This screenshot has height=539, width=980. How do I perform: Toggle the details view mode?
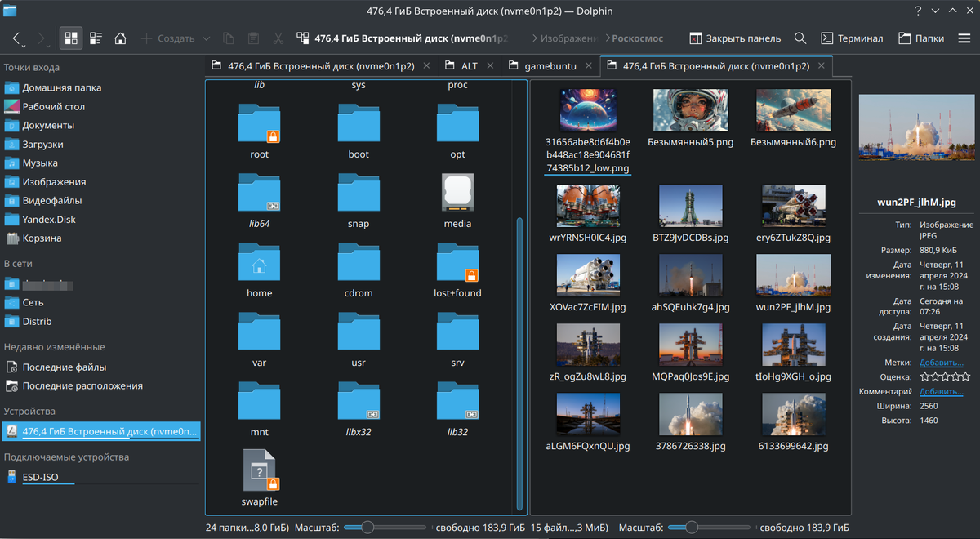(x=96, y=38)
